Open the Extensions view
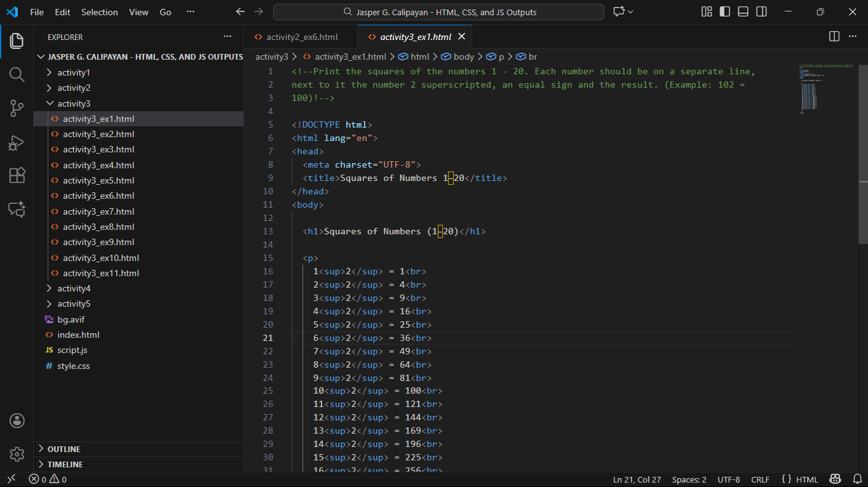Screen dimensions: 868x487 17,175
